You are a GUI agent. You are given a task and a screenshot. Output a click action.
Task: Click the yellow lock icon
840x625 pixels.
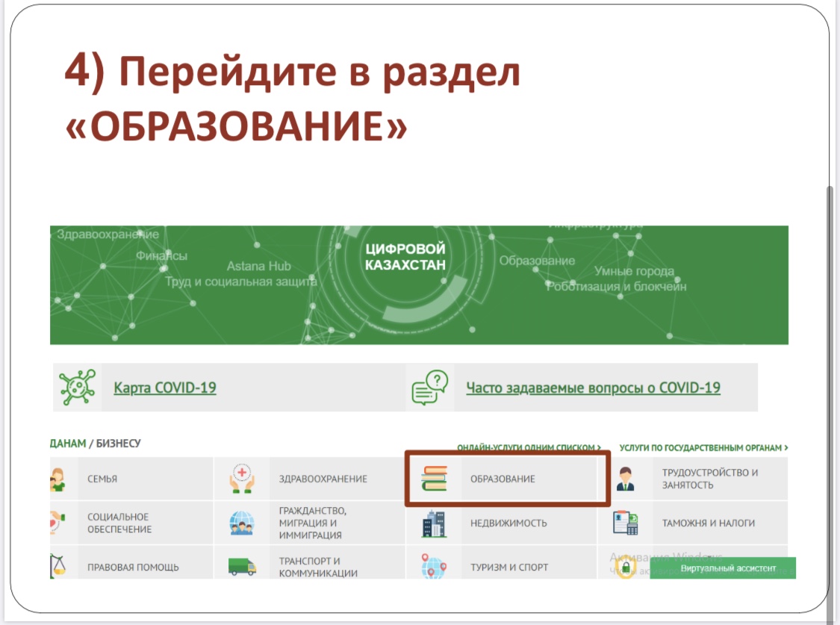(x=625, y=568)
